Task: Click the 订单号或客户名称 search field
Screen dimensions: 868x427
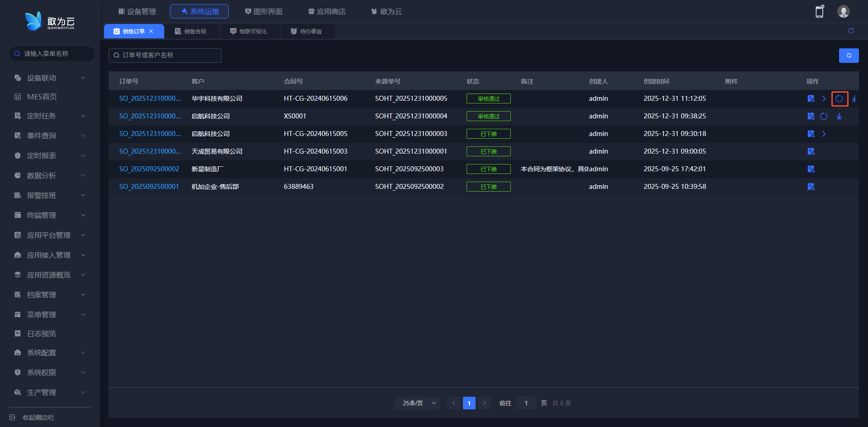Action: click(165, 55)
